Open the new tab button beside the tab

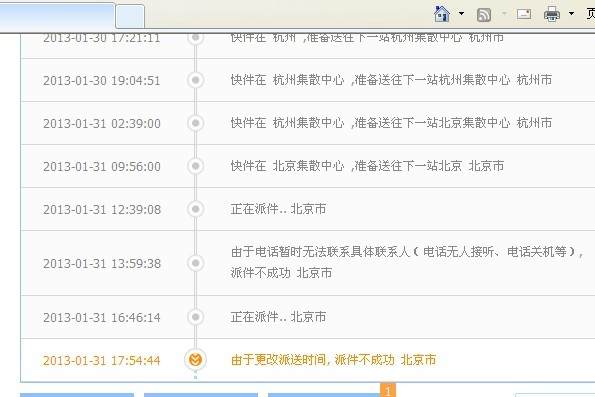(130, 16)
